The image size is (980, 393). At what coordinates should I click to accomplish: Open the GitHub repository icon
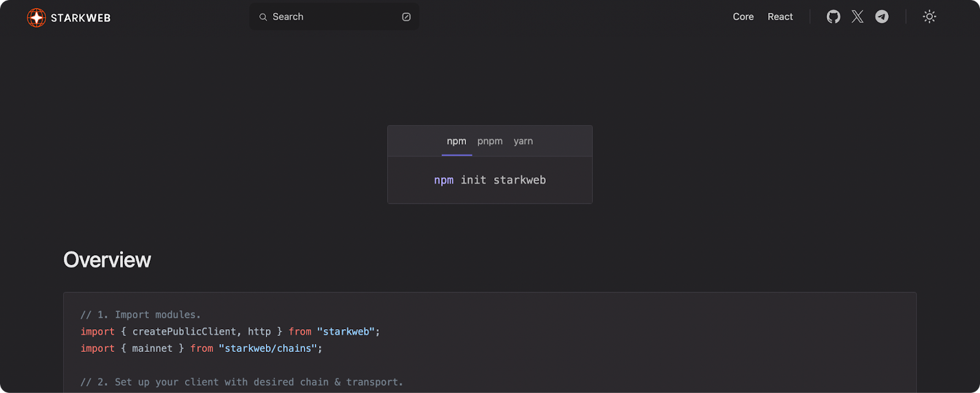[833, 17]
